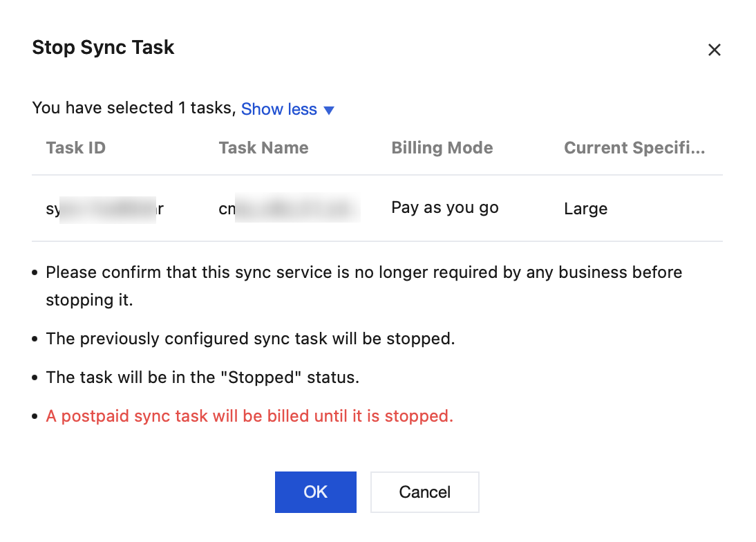Screen dimensions: 756x542
Task: Click the truncated Current Specification column header
Action: [x=634, y=148]
